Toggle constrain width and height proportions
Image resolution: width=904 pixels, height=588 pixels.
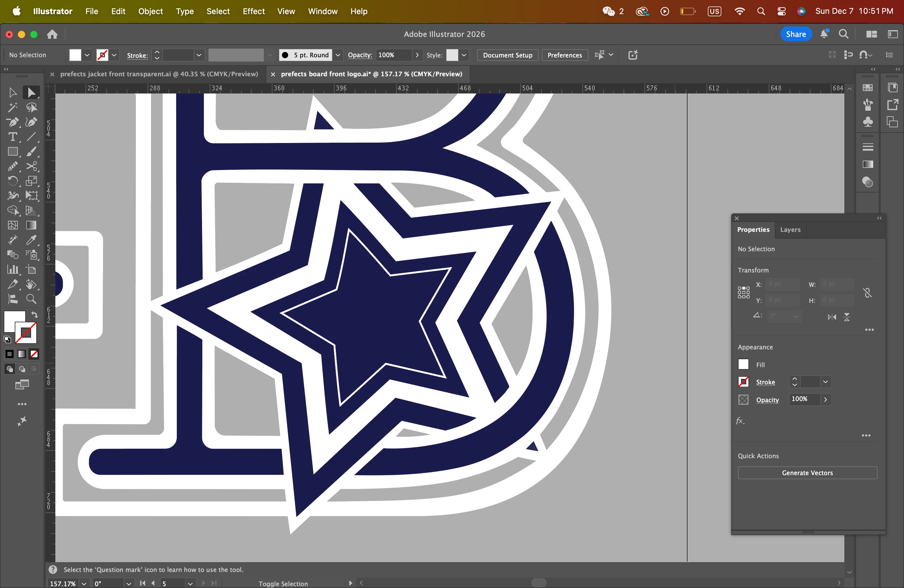point(867,292)
